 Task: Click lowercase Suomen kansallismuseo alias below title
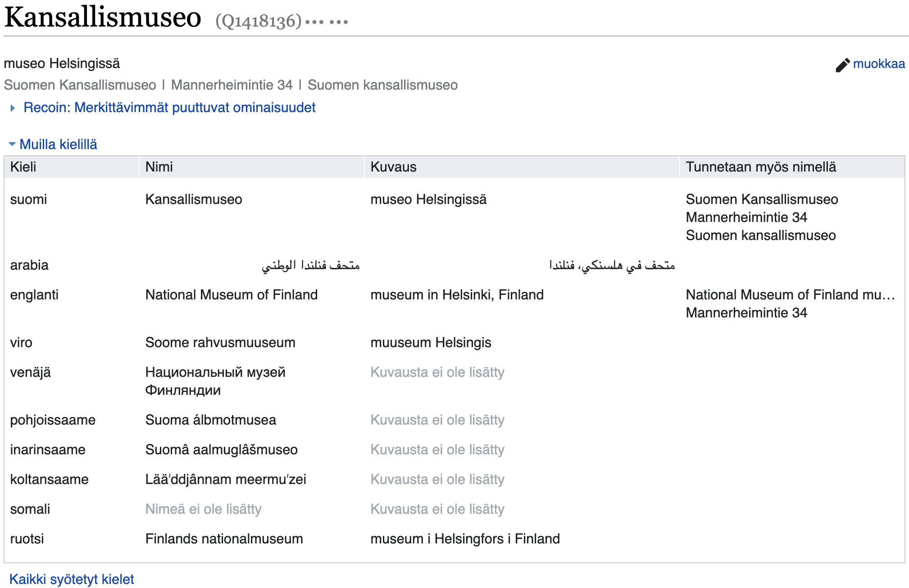pyautogui.click(x=382, y=85)
